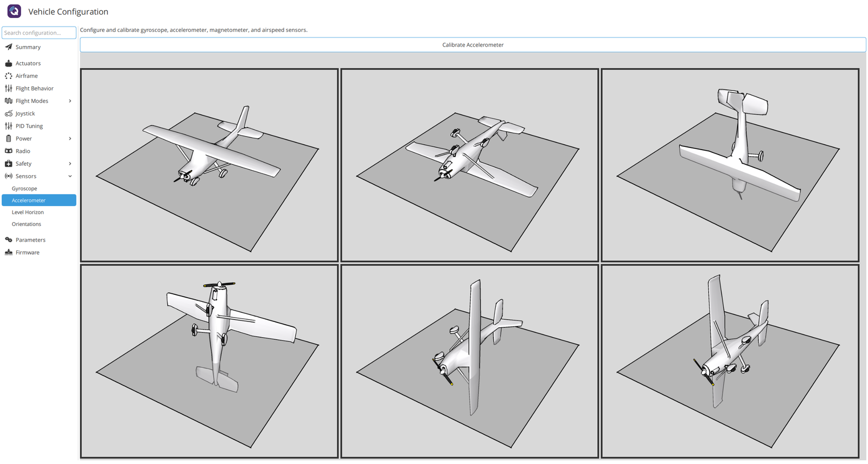Click the Firmware chip icon
The width and height of the screenshot is (868, 464).
[x=9, y=253]
